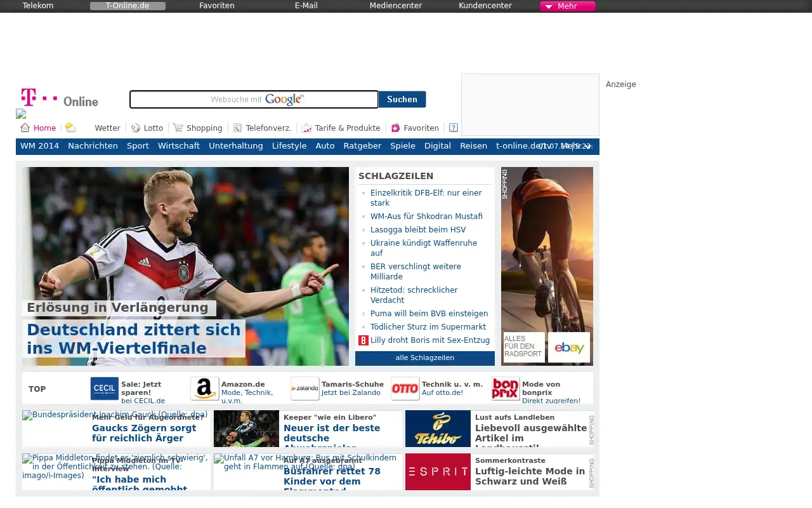
Task: Click the red Bild icon next to Lilly headline
Action: pyautogui.click(x=363, y=340)
